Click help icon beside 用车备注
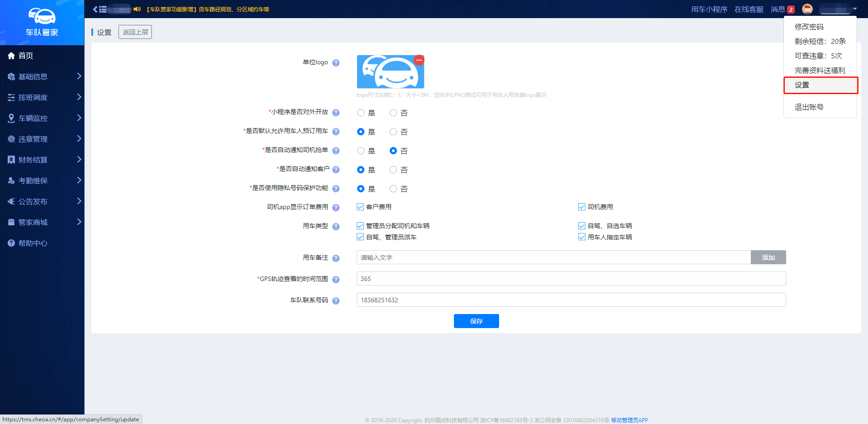 pos(336,258)
